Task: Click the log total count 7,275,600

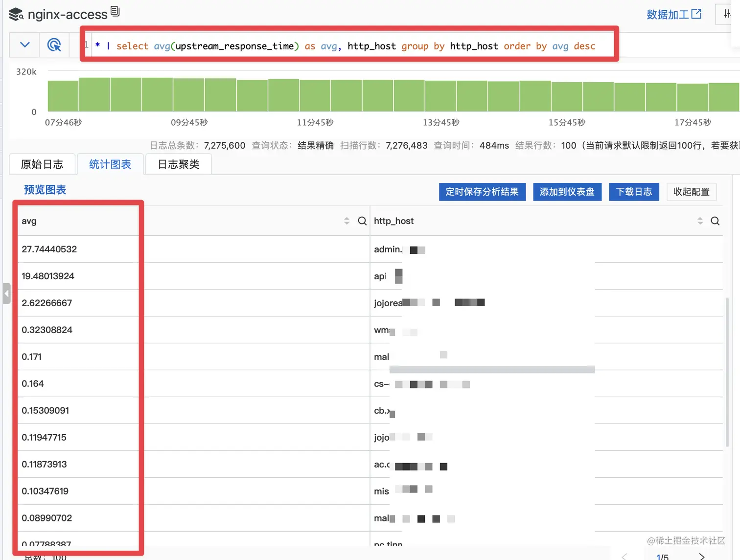Action: pos(224,145)
